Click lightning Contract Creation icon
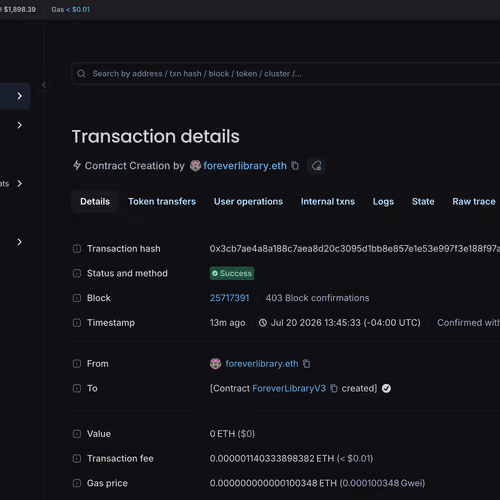The width and height of the screenshot is (500, 500). pos(77,165)
